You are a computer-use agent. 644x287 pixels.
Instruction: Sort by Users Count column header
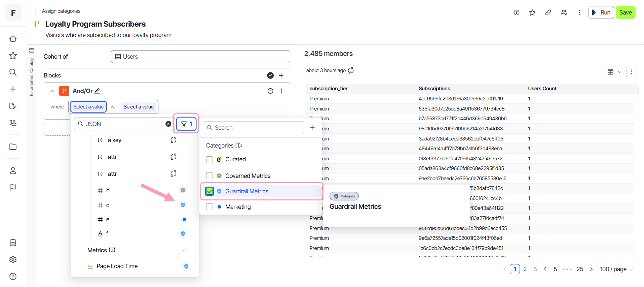(x=579, y=89)
